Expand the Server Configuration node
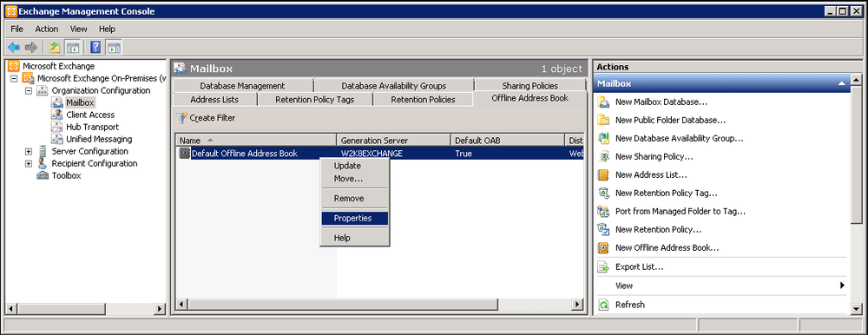The image size is (868, 335). (29, 152)
